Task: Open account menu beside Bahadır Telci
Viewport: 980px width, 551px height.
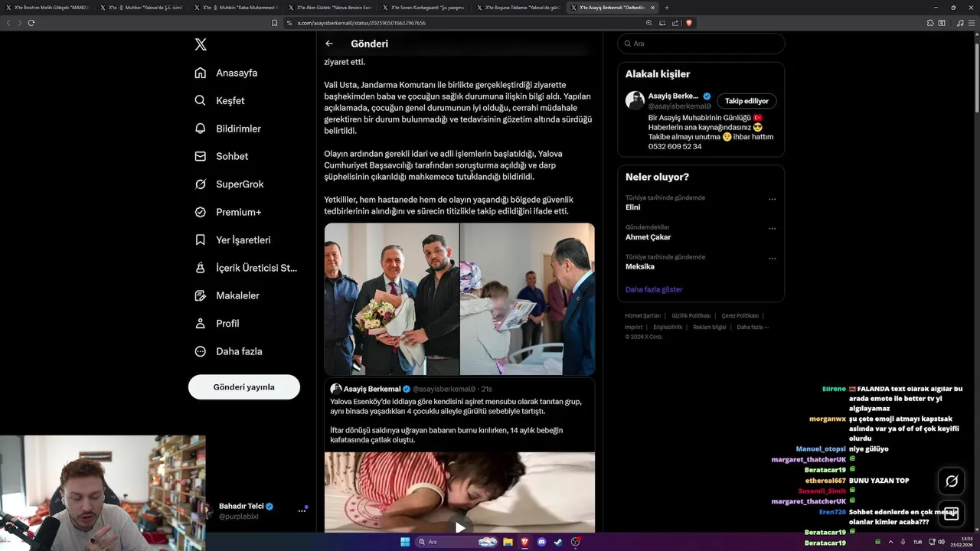Action: [302, 510]
